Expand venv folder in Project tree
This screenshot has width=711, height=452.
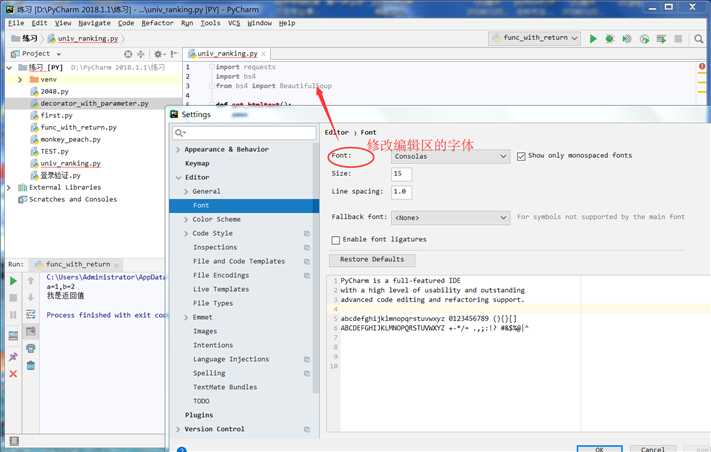tap(20, 80)
